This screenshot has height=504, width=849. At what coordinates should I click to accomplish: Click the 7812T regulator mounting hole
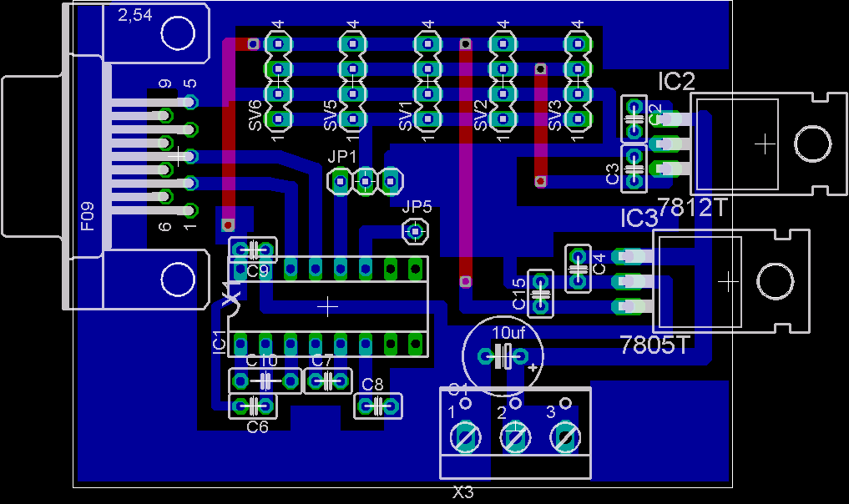(811, 144)
